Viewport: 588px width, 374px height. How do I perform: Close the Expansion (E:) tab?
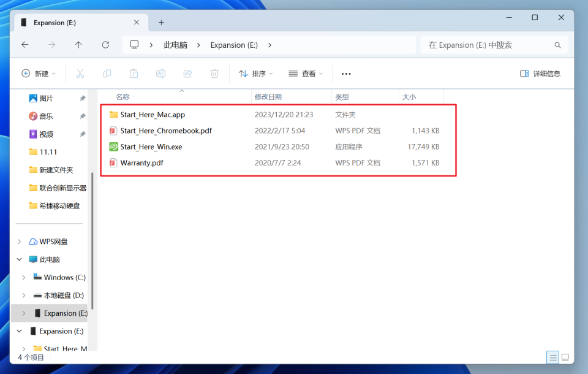click(x=137, y=23)
